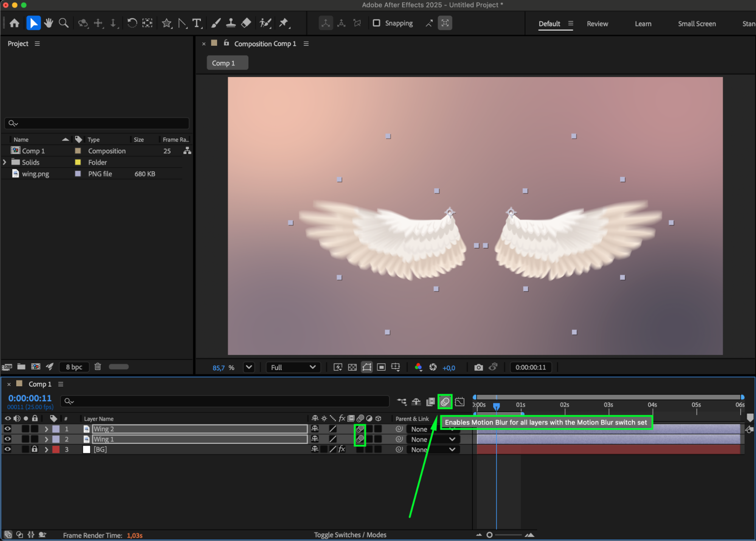Screen dimensions: 756x541
Task: Open the Full resolution dropdown
Action: pos(293,367)
